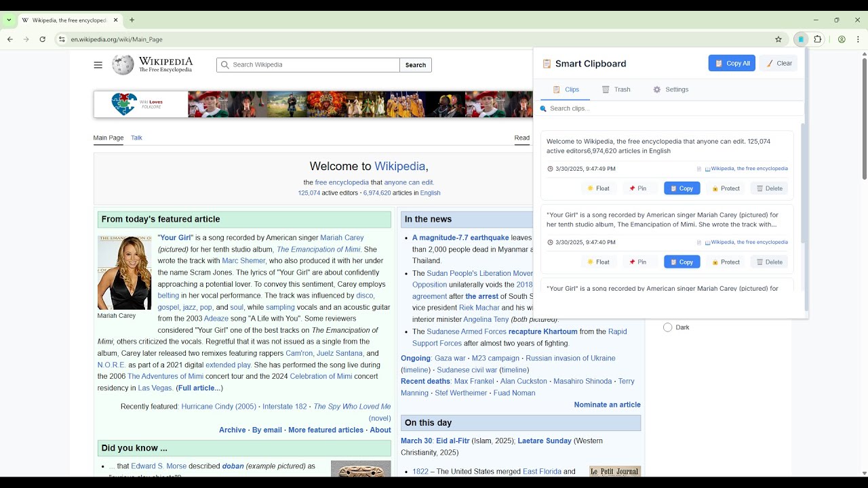Open the Archive link under featured article
Screen dimensions: 868x488
click(233, 430)
